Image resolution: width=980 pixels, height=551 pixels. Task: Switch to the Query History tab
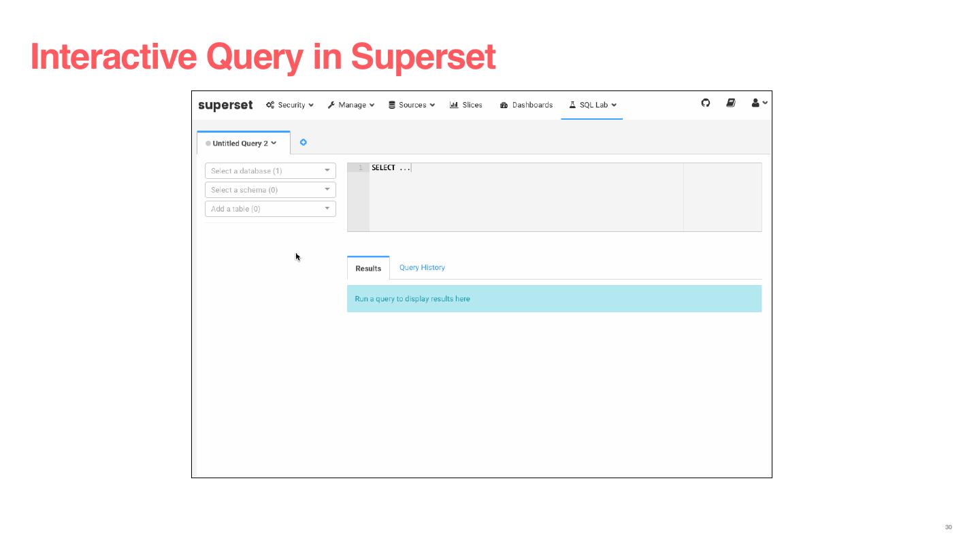[422, 267]
